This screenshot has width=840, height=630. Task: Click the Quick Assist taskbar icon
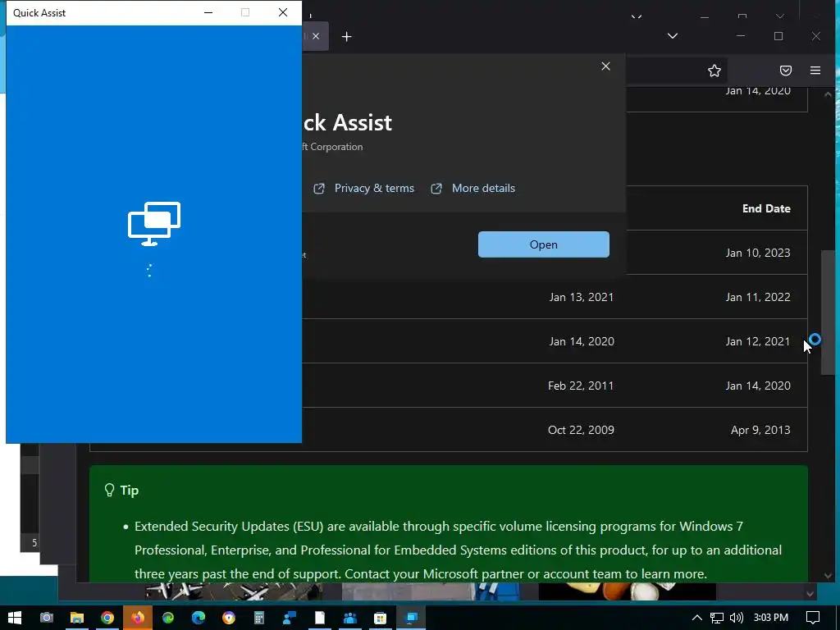411,618
